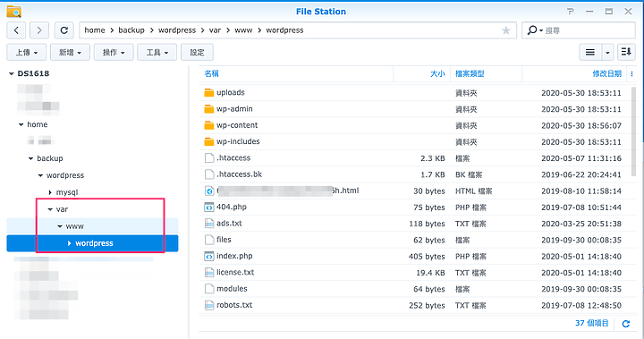Select the license.txt file icon
The height and width of the screenshot is (339, 644).
point(209,273)
